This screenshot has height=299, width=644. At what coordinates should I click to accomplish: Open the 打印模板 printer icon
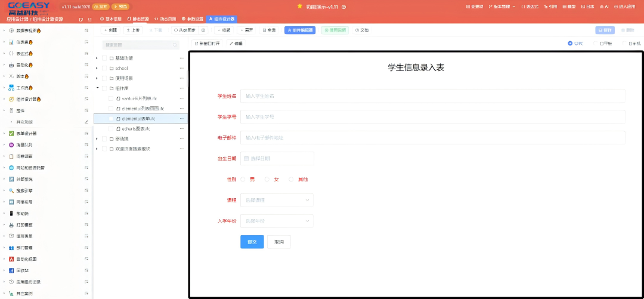pos(11,225)
